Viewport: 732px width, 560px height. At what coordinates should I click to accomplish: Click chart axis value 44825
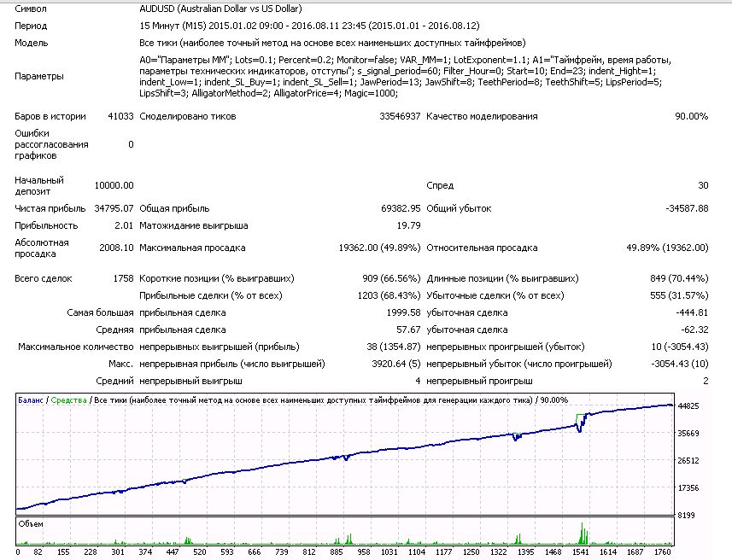tap(688, 406)
